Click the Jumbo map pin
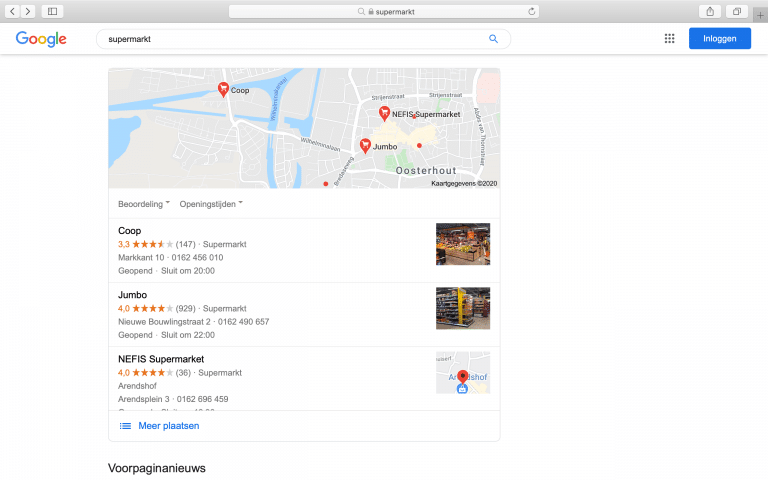Viewport: 768px width, 480px height. coord(366,145)
